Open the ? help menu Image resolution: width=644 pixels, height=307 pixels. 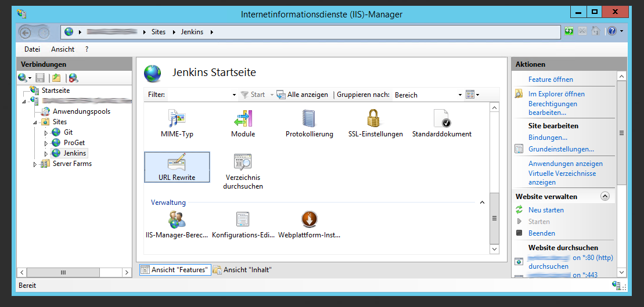pos(87,49)
